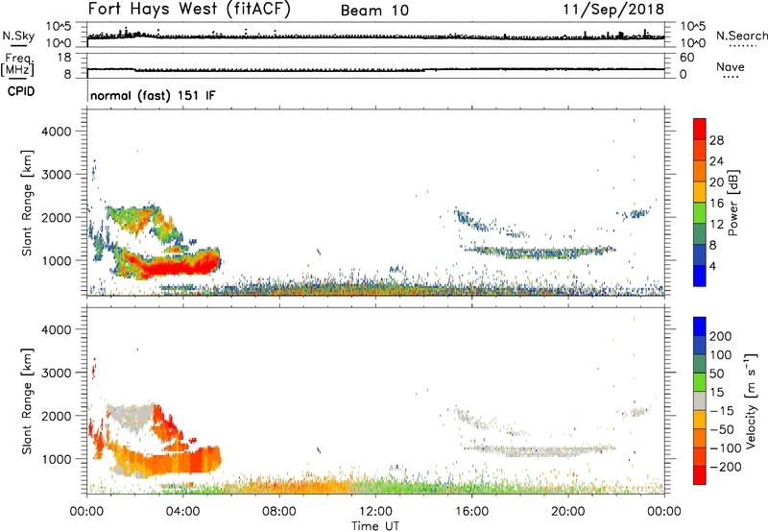Screen dimensions: 768x532
Task: Click the '-15' Velocity colorbar tick label
Action: pos(722,410)
